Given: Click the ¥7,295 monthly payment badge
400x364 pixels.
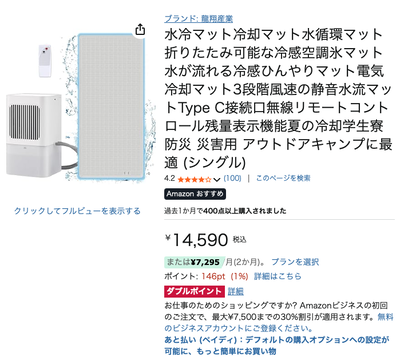Looking at the screenshot, I should (193, 262).
